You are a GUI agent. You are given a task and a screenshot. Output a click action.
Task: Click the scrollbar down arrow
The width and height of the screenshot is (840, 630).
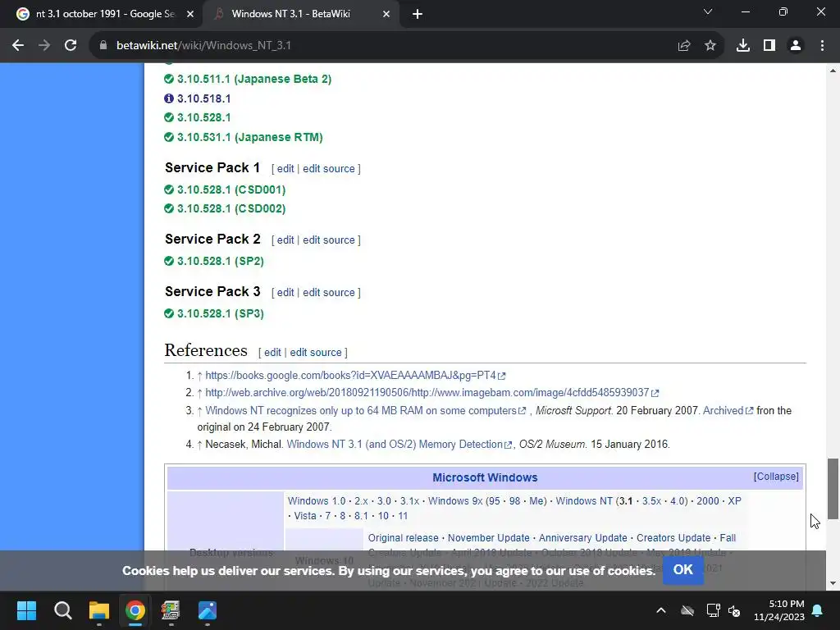833,583
